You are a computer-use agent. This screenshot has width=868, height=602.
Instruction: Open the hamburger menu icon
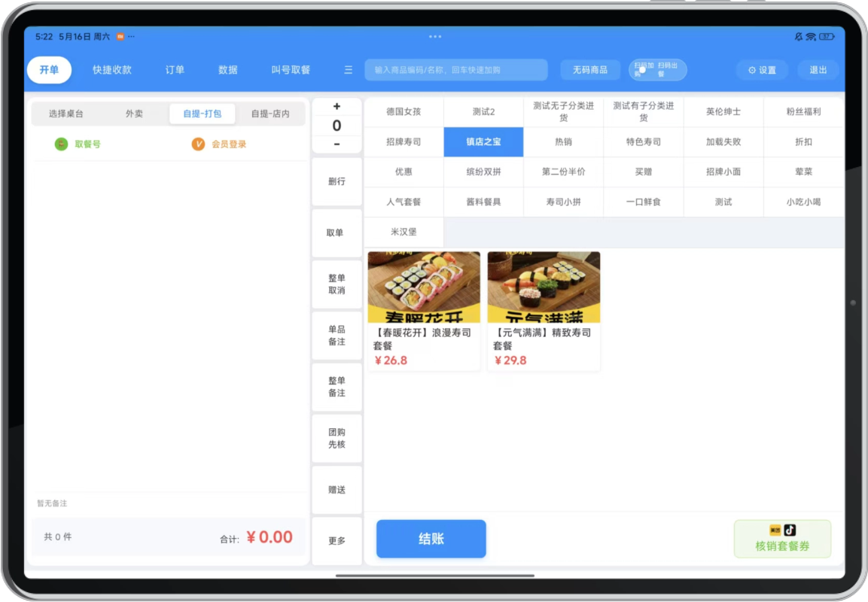[349, 70]
